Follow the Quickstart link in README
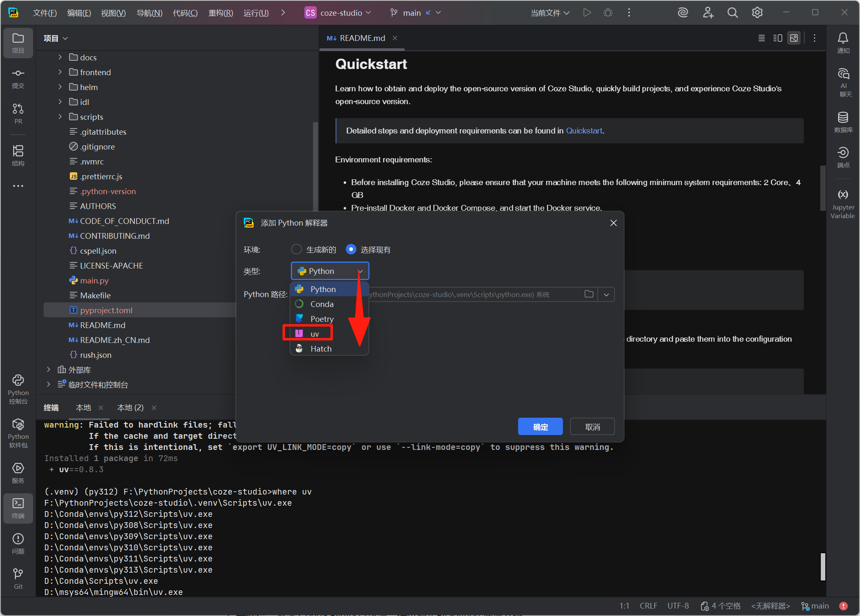The image size is (860, 616). pyautogui.click(x=584, y=131)
